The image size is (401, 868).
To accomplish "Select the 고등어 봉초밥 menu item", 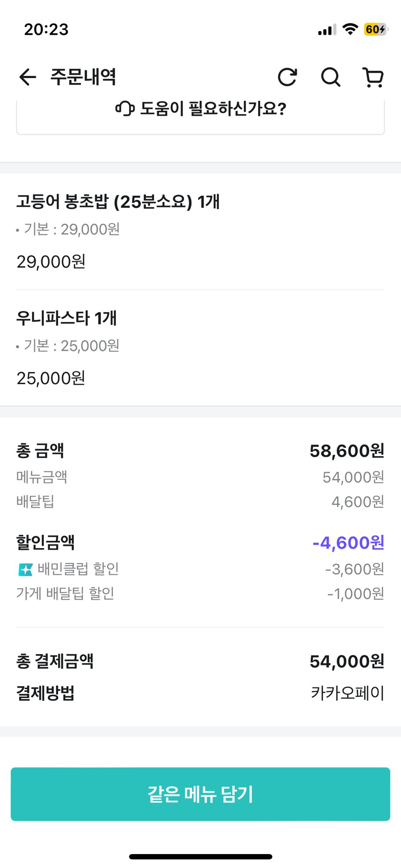I will click(x=200, y=231).
